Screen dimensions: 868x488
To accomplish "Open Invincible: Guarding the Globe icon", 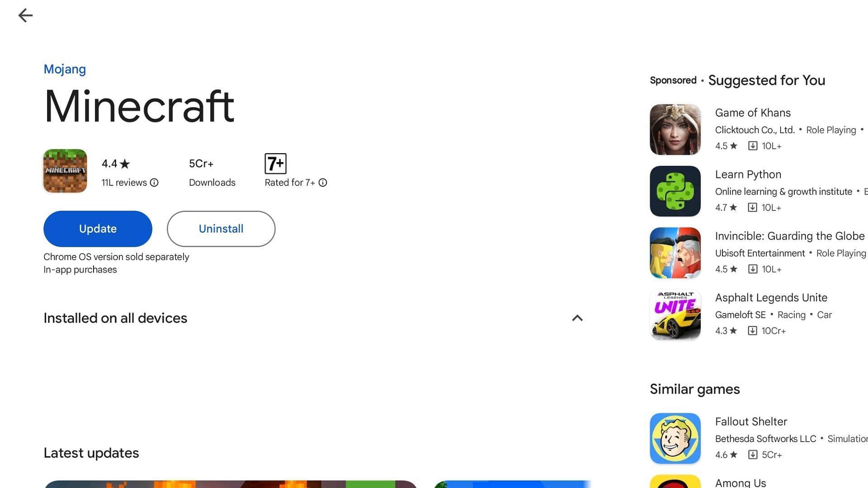I will click(x=675, y=253).
